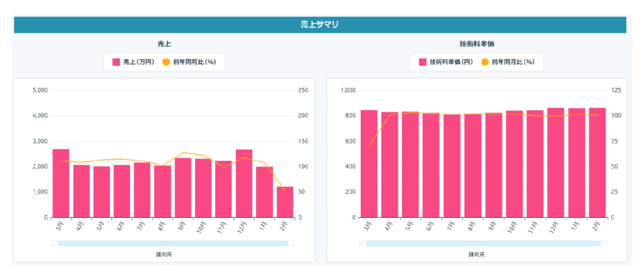The height and width of the screenshot is (277, 644).
Task: Click the 売上 chart title
Action: click(x=164, y=44)
